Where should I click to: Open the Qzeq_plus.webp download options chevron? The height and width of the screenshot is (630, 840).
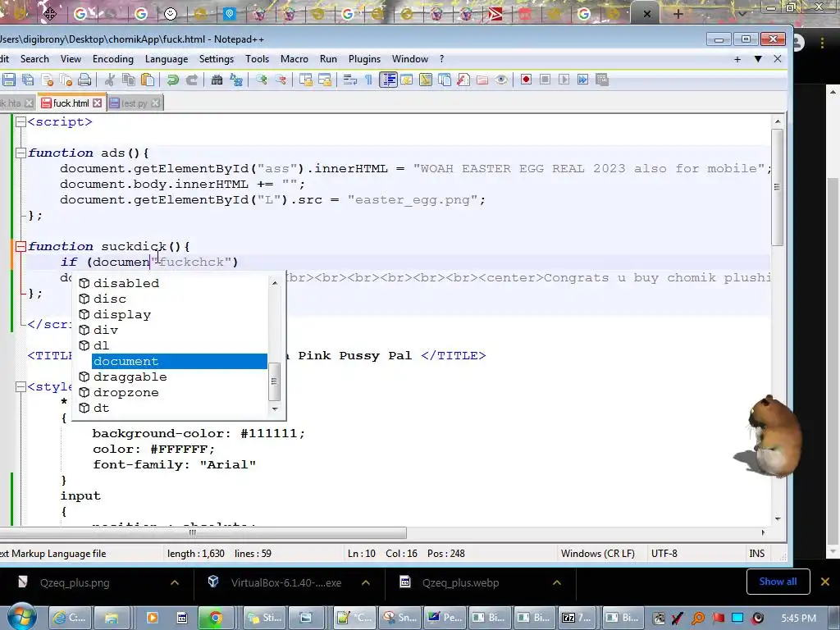click(557, 583)
